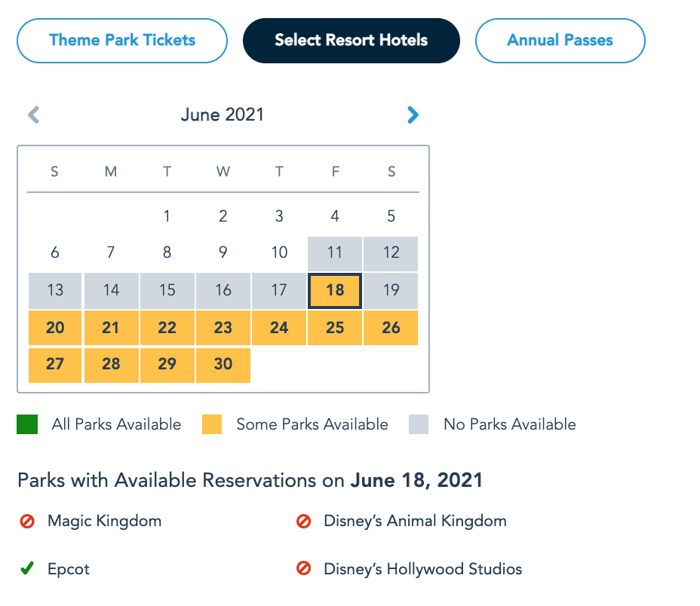The image size is (700, 606).
Task: Pick June 30 on the calendar
Action: click(223, 364)
